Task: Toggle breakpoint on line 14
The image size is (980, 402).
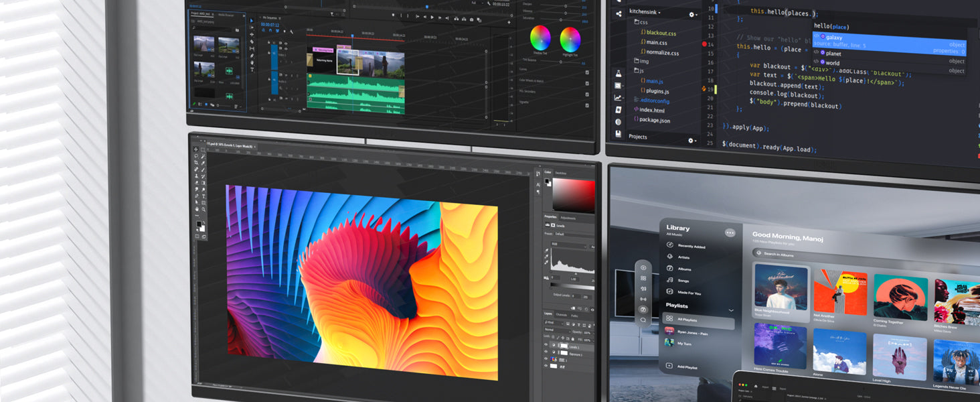Action: [x=705, y=44]
